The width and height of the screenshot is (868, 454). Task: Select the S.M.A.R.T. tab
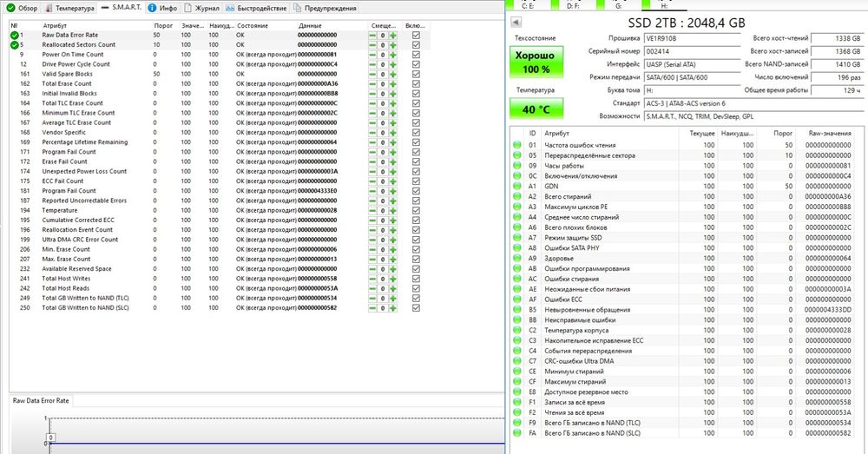[x=122, y=8]
